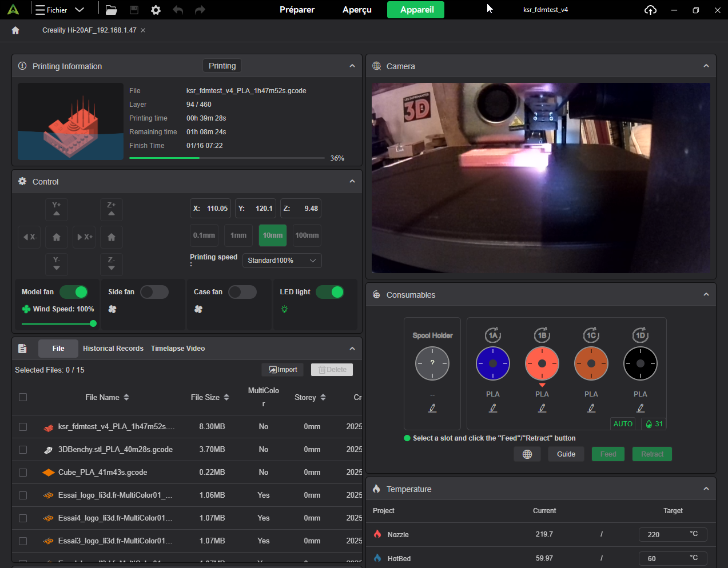Click the home icon below the logo
The width and height of the screenshot is (728, 568).
[x=15, y=30]
